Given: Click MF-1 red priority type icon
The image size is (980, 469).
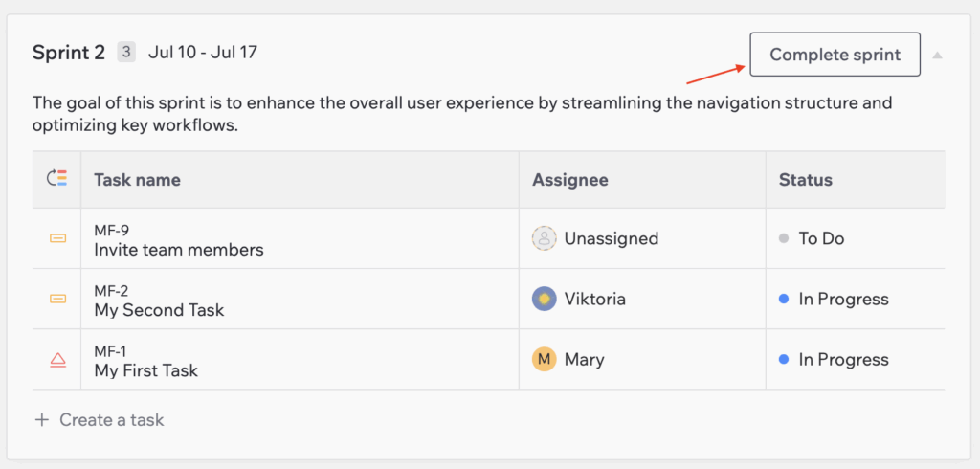Looking at the screenshot, I should [x=57, y=360].
